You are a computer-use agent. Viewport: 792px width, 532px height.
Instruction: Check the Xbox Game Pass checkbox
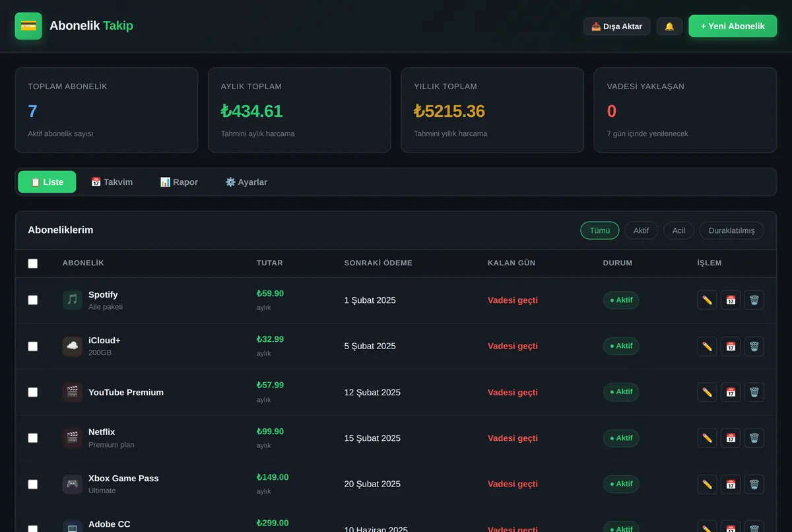coord(33,484)
